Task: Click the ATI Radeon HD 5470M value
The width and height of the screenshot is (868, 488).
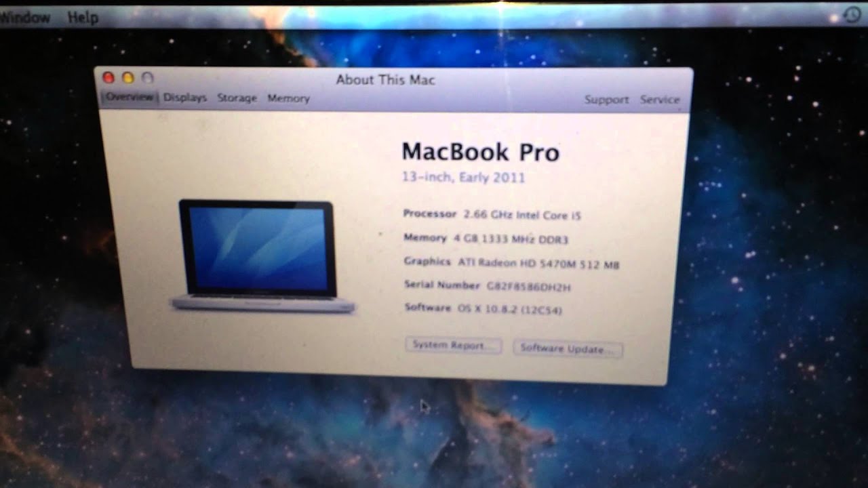Action: point(538,264)
